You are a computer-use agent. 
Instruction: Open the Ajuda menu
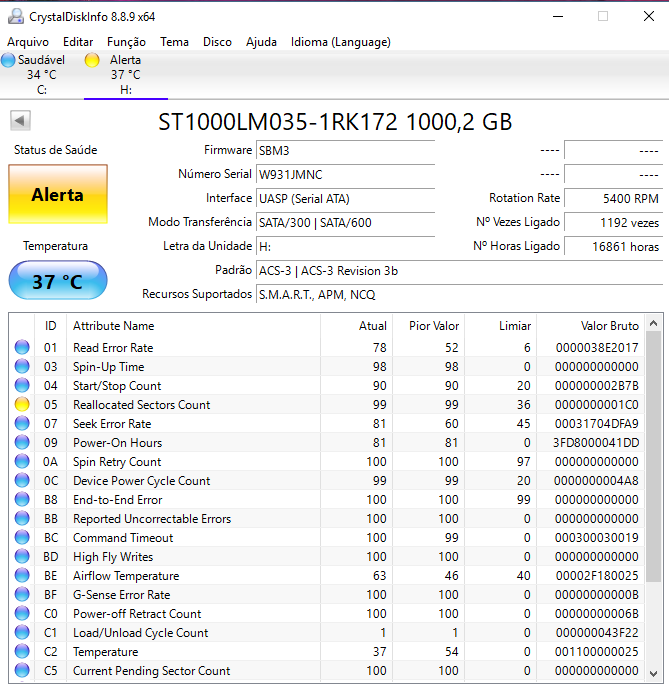261,42
